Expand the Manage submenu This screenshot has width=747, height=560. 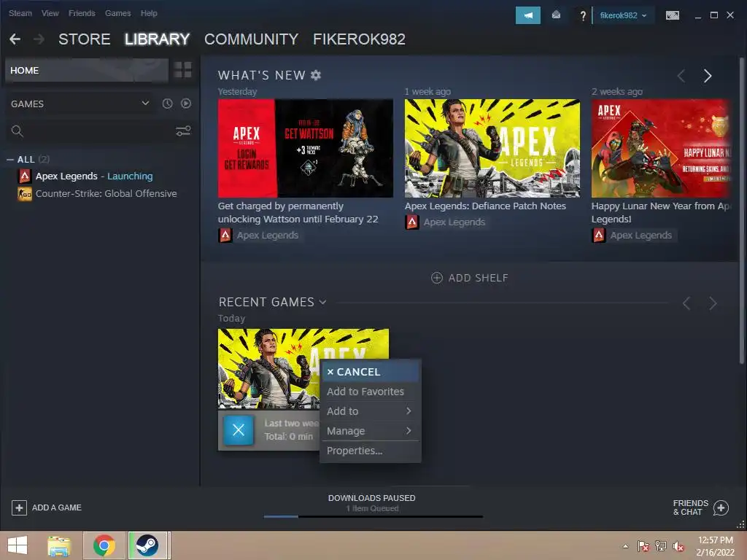(x=370, y=431)
